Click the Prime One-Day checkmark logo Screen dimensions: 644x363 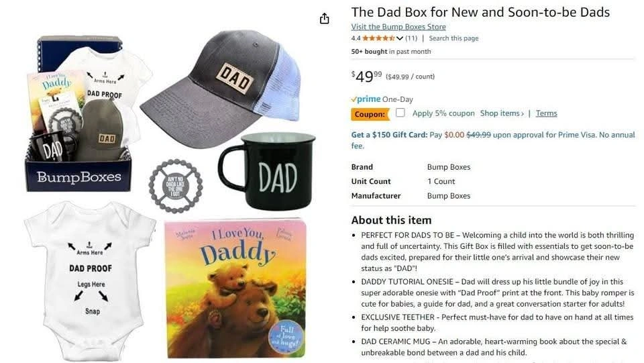pyautogui.click(x=366, y=99)
